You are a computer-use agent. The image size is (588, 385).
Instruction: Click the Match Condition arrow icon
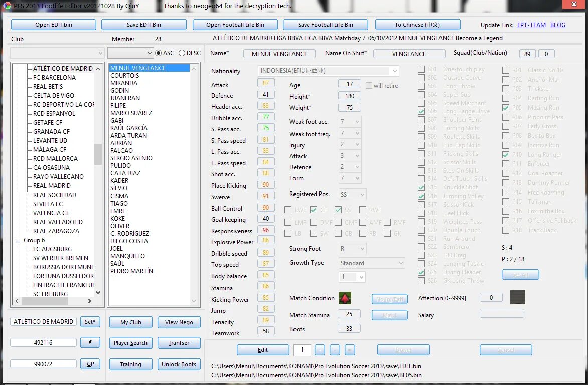[x=345, y=298]
